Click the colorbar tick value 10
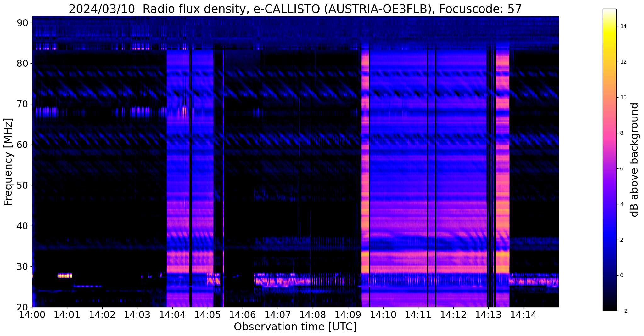The height and width of the screenshot is (336, 644). 623,98
